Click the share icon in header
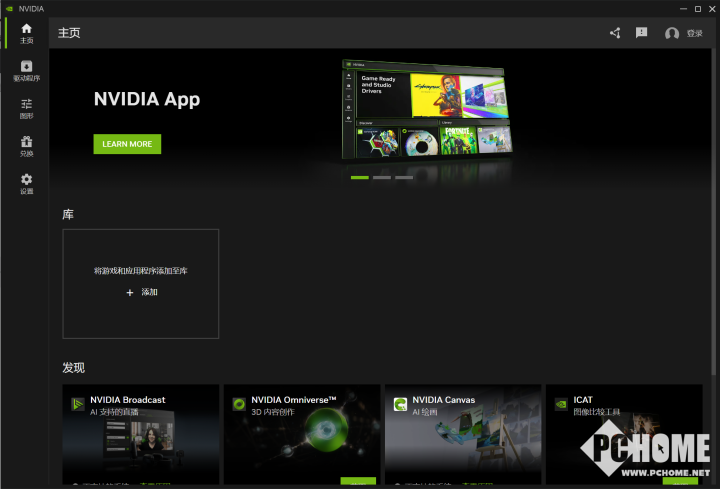The width and height of the screenshot is (720, 489). coord(615,33)
